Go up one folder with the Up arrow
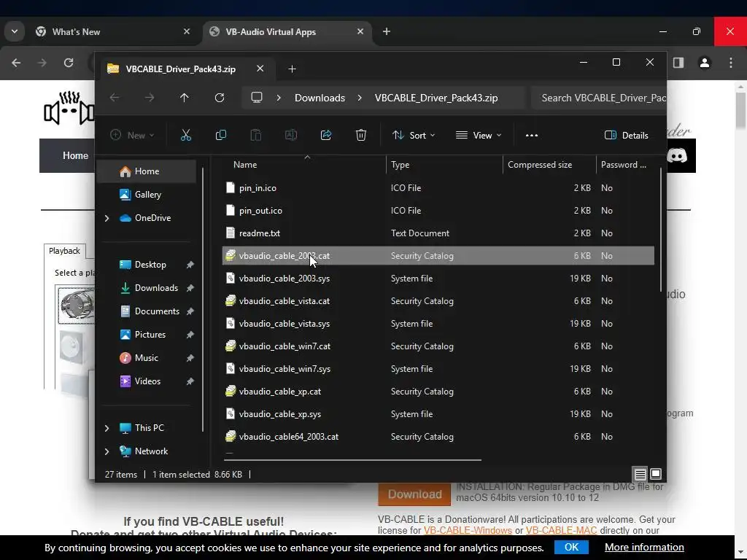 click(185, 98)
